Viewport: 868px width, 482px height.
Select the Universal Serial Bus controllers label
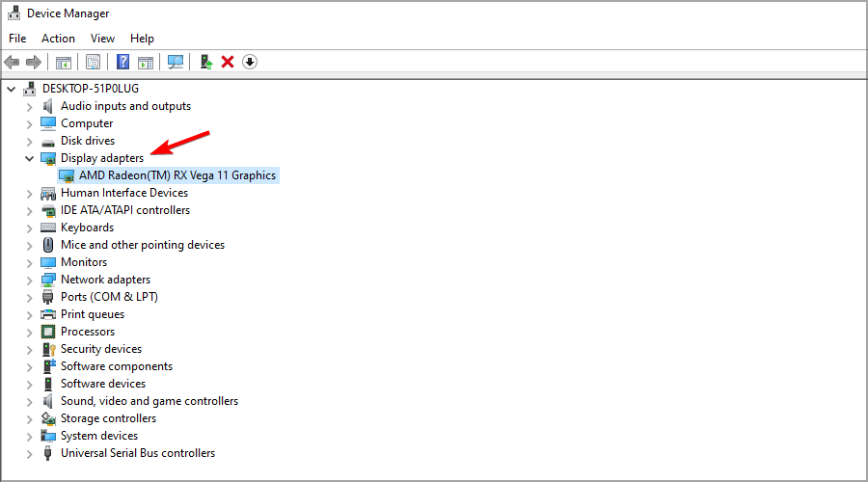point(138,453)
